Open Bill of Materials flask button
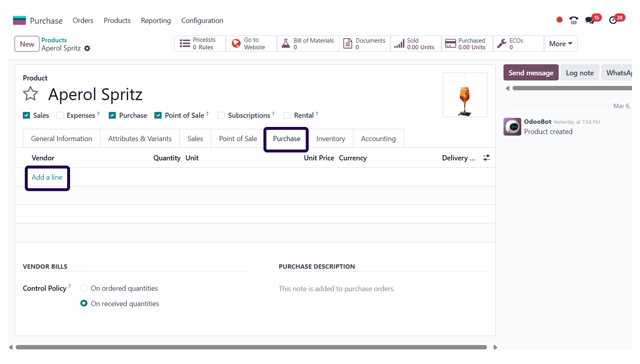640x364 pixels. tap(308, 44)
